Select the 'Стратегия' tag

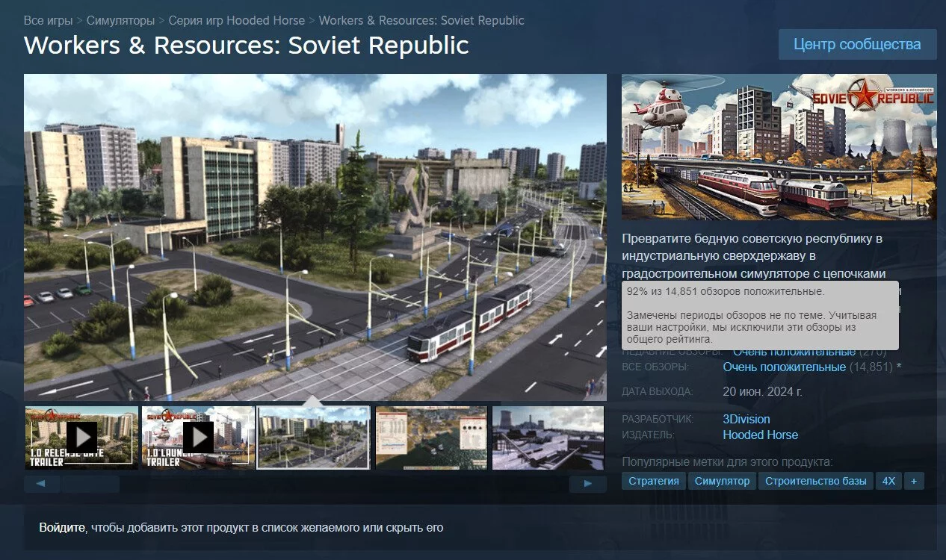point(654,481)
